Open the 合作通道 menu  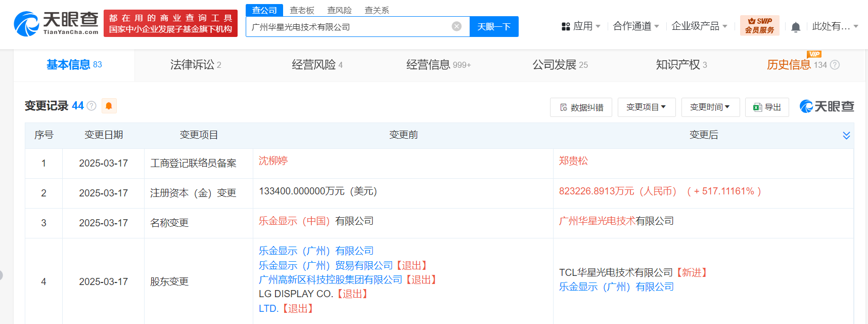[636, 26]
